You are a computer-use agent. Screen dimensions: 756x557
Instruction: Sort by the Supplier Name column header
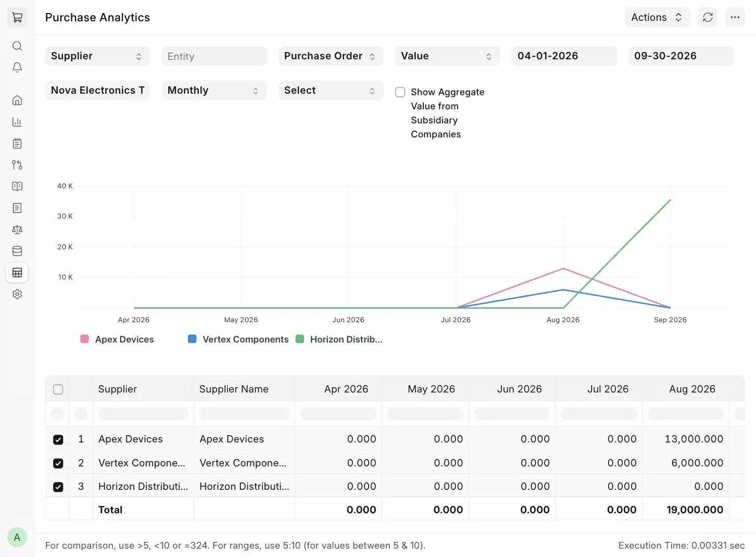pos(244,389)
